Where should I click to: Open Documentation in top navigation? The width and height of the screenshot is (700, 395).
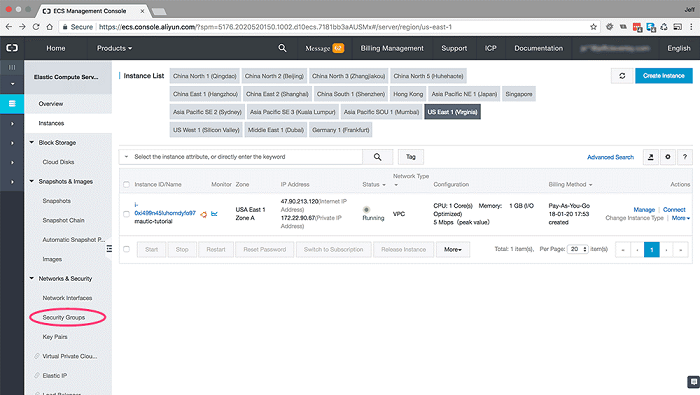point(538,48)
